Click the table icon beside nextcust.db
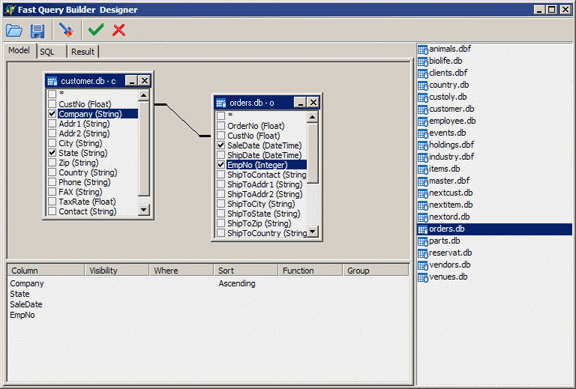 (423, 193)
